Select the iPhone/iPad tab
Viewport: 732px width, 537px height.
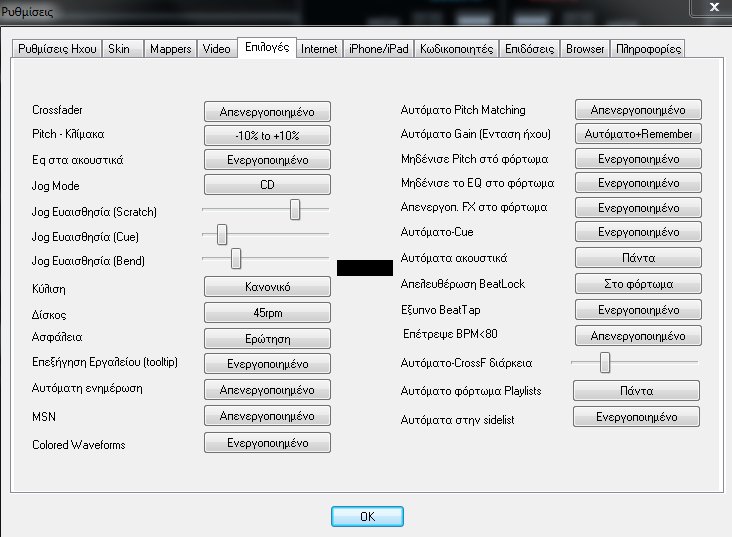tap(378, 49)
